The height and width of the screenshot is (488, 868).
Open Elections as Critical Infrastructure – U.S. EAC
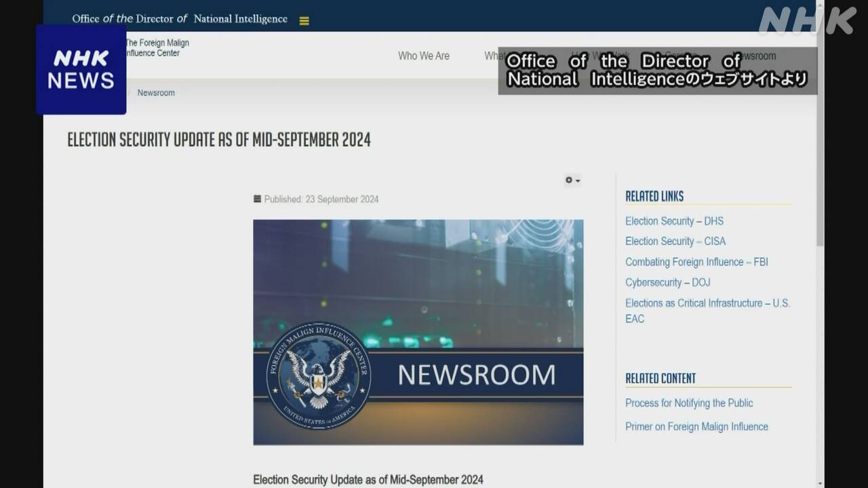tap(707, 310)
